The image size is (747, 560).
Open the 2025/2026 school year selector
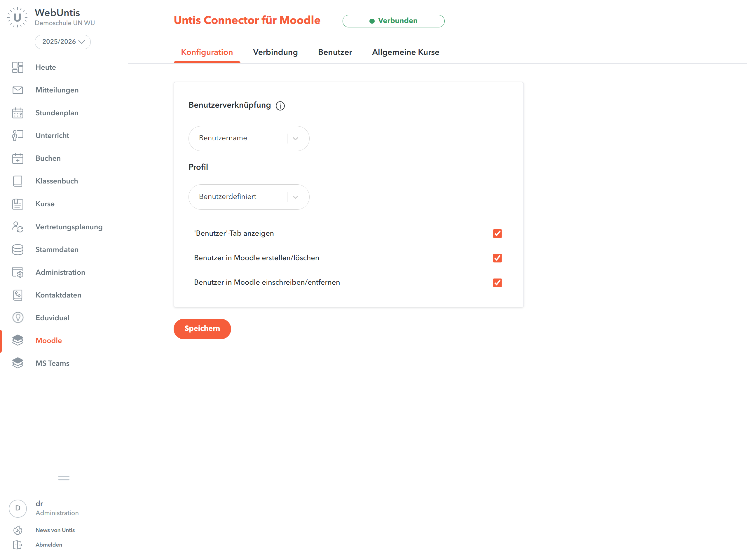coord(63,42)
